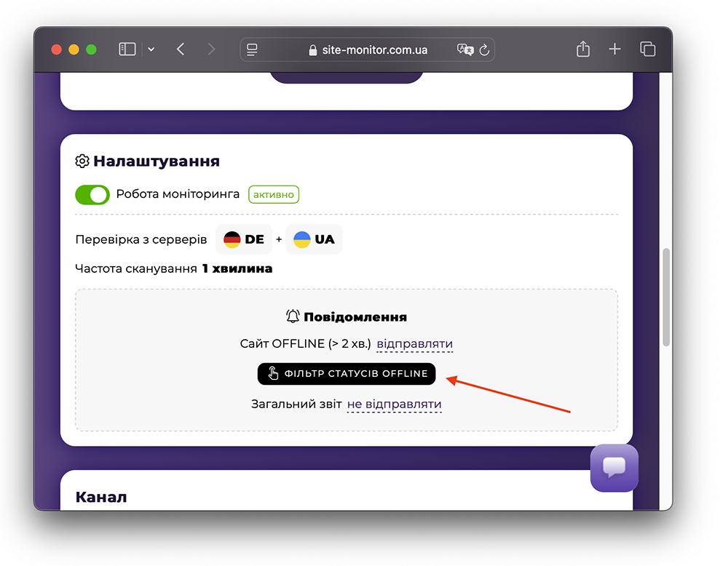Click the Перевірка з серверів label
The height and width of the screenshot is (566, 728).
[141, 239]
